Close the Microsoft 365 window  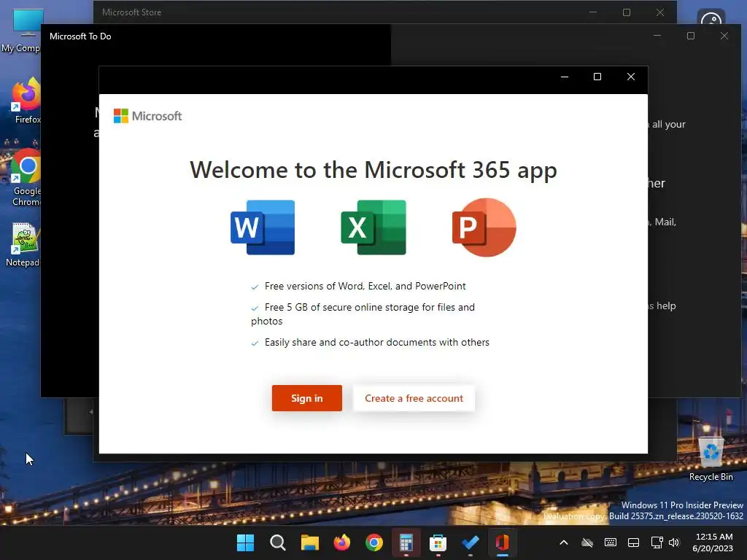pos(631,77)
